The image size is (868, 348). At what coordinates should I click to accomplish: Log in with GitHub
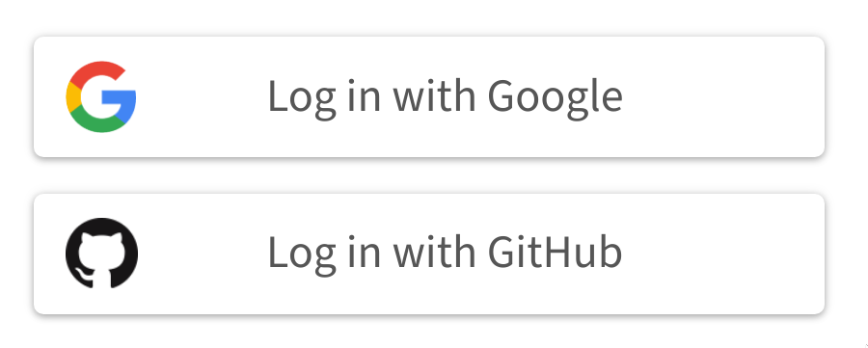pos(429,254)
